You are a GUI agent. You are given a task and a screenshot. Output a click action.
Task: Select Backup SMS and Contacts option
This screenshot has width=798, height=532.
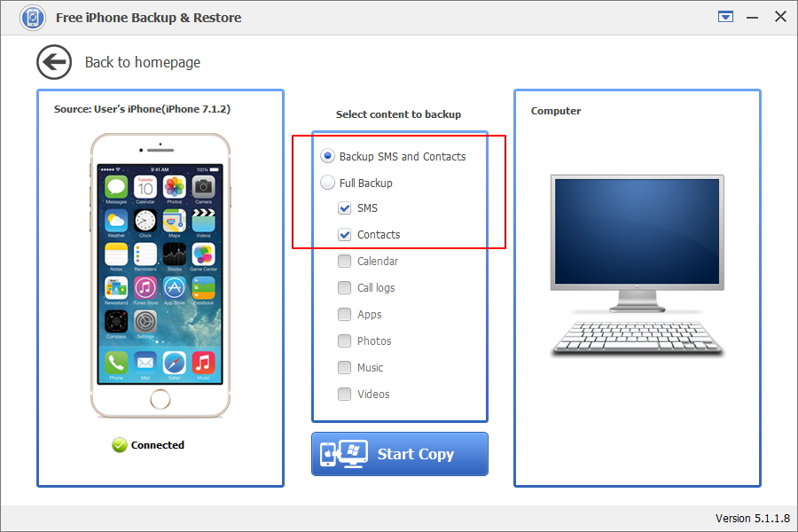click(327, 156)
